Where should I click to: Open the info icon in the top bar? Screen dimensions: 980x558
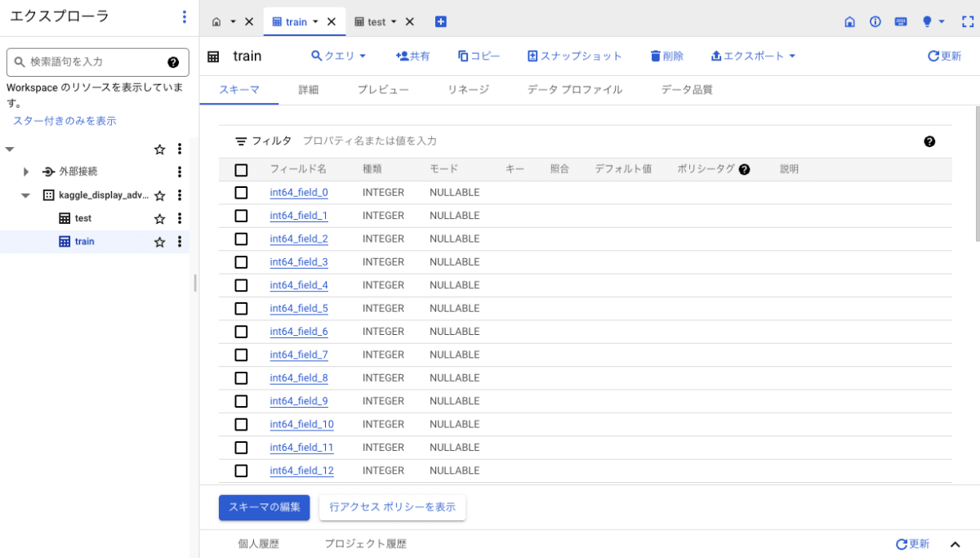click(875, 22)
